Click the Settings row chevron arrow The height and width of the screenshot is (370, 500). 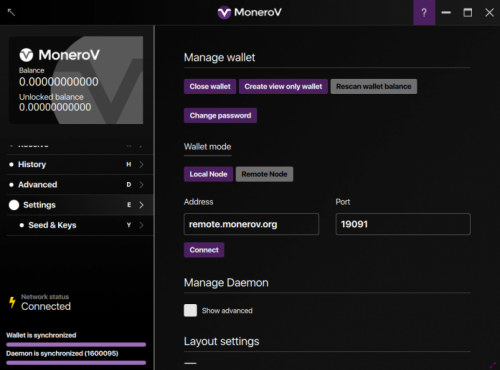pos(141,205)
